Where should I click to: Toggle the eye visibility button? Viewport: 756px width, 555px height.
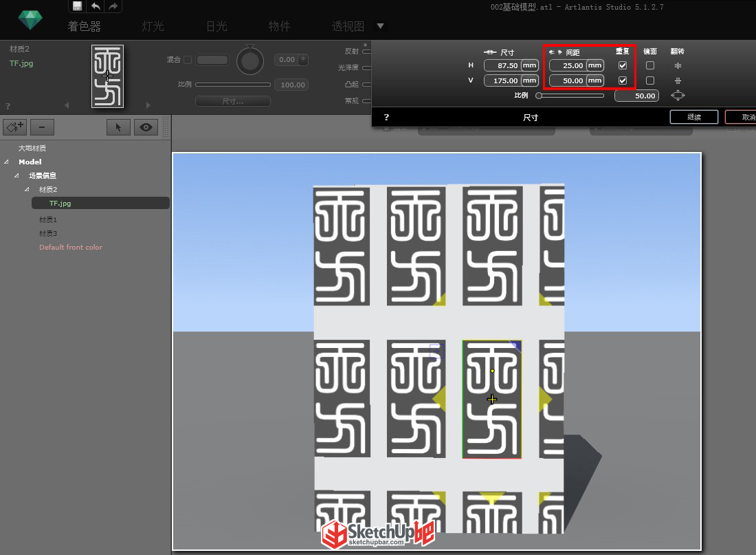pyautogui.click(x=146, y=127)
